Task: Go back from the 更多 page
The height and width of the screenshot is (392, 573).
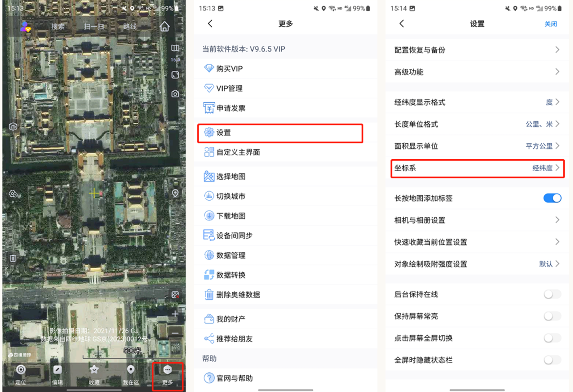Action: click(210, 24)
